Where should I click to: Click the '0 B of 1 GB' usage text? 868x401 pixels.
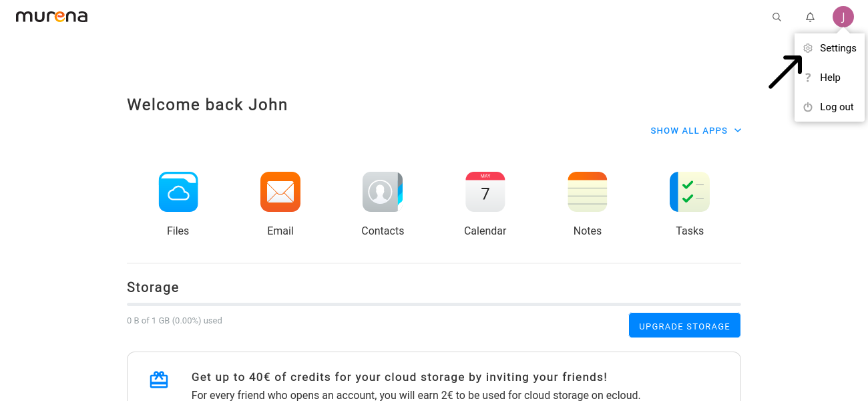click(174, 320)
